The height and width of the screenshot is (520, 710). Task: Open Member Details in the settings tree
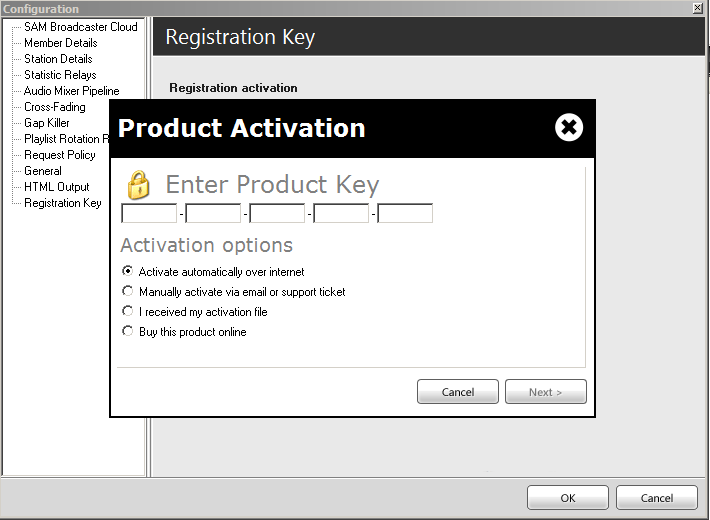(x=61, y=43)
